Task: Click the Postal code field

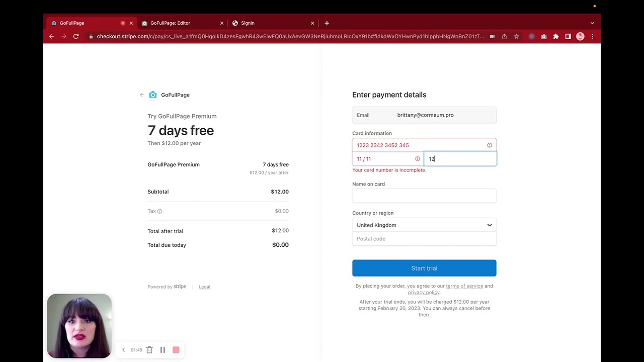Action: (424, 239)
